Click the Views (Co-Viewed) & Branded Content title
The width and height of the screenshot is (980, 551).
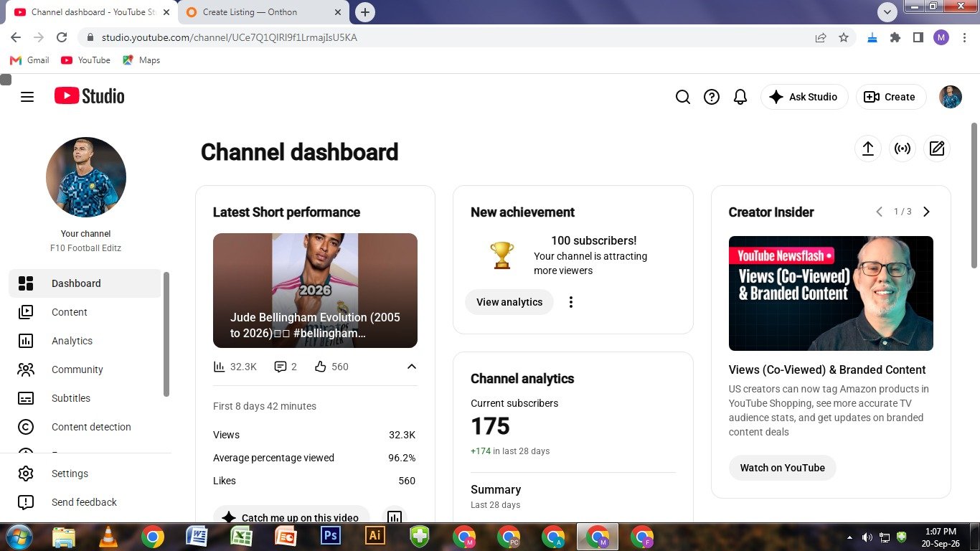pyautogui.click(x=827, y=369)
